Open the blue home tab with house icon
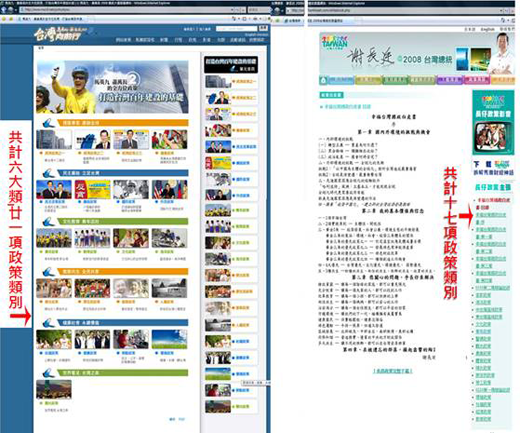520x433 pixels. (337, 80)
